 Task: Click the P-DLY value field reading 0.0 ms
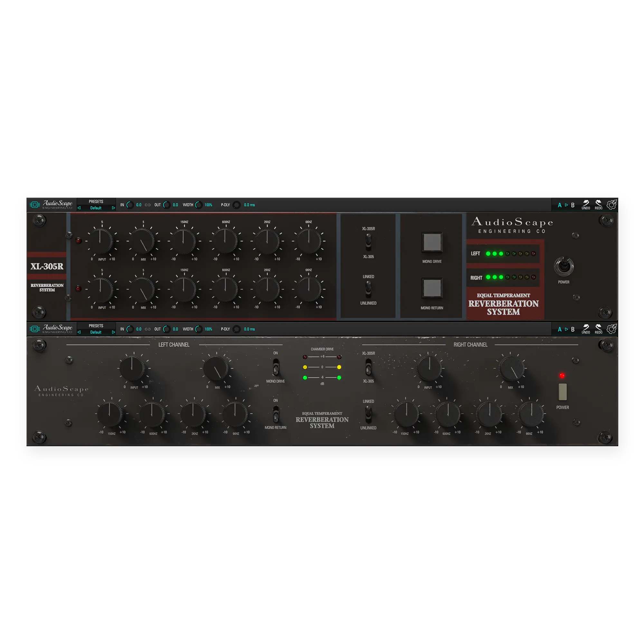(x=249, y=205)
